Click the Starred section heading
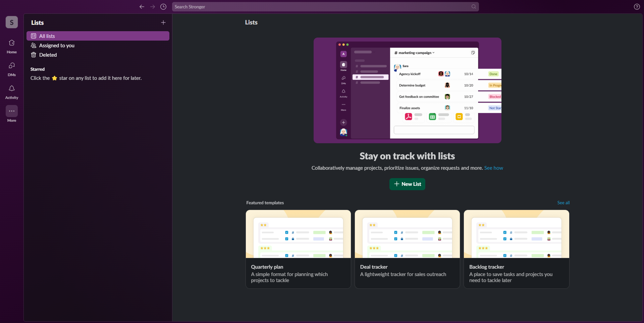This screenshot has height=323, width=644. tap(38, 69)
